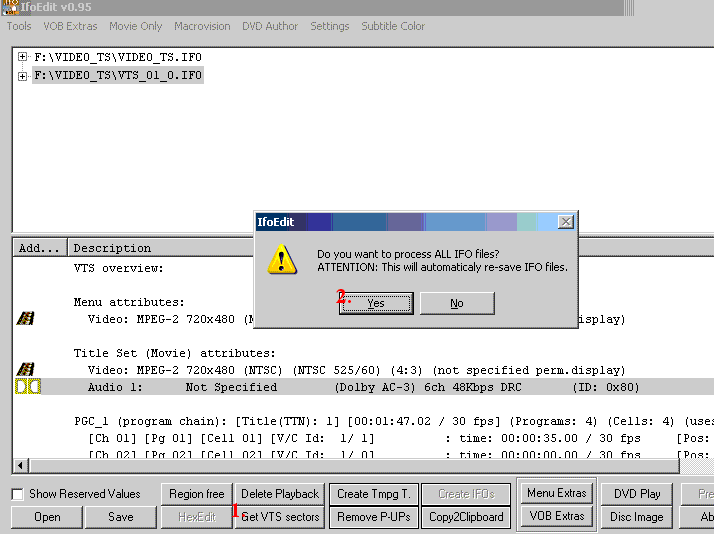
Task: Click the Delete Playback button
Action: (280, 494)
